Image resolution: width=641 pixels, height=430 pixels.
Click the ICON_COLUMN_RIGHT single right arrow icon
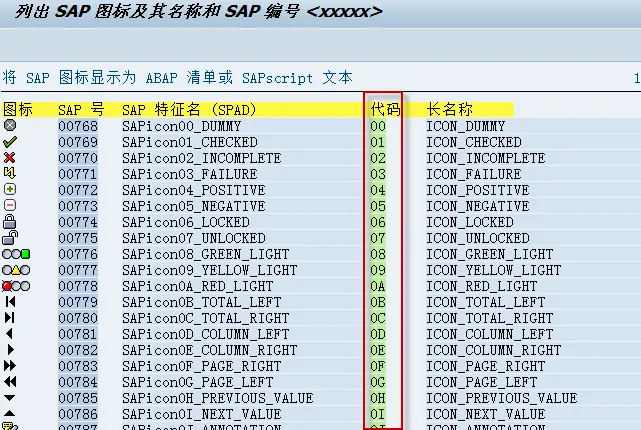(10, 350)
